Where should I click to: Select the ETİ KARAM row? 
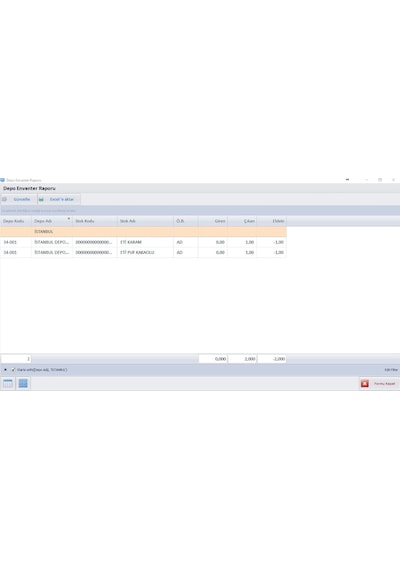pos(143,242)
